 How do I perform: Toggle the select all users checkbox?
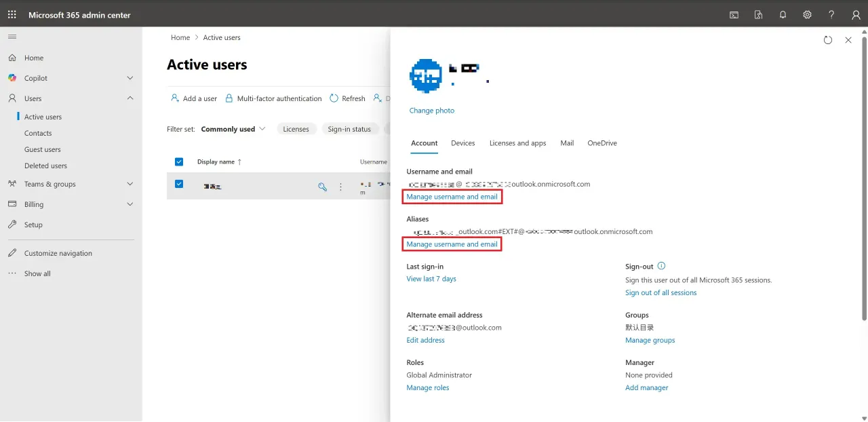(179, 161)
